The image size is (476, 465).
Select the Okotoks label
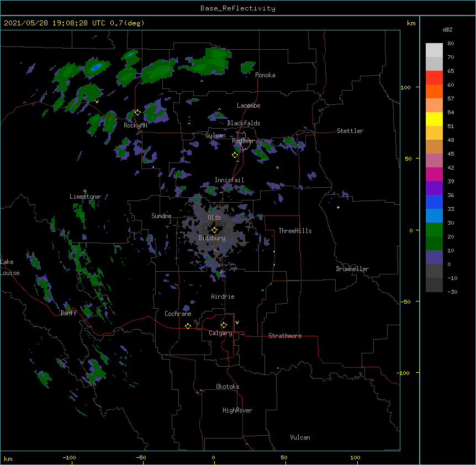click(x=228, y=387)
